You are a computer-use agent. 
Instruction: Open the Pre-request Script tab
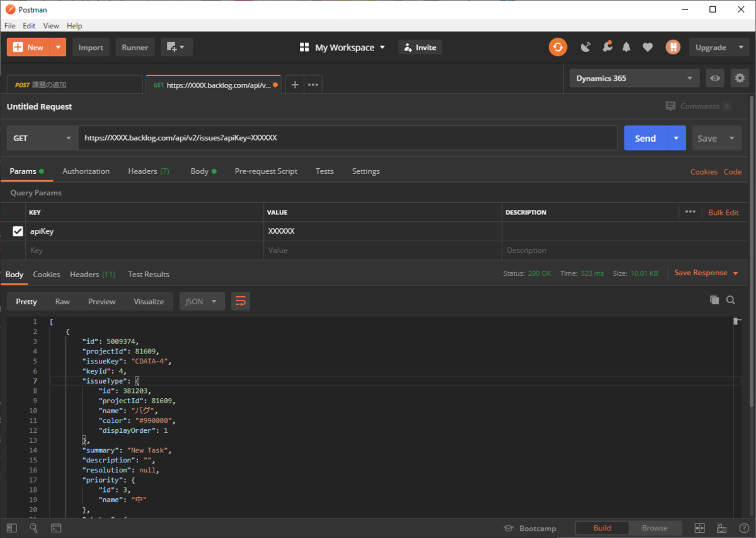[x=266, y=171]
